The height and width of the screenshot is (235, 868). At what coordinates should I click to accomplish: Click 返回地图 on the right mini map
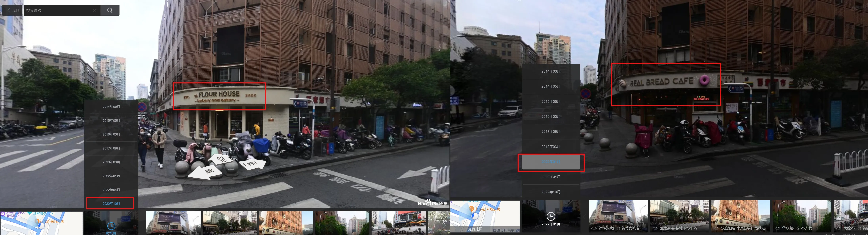tap(475, 229)
